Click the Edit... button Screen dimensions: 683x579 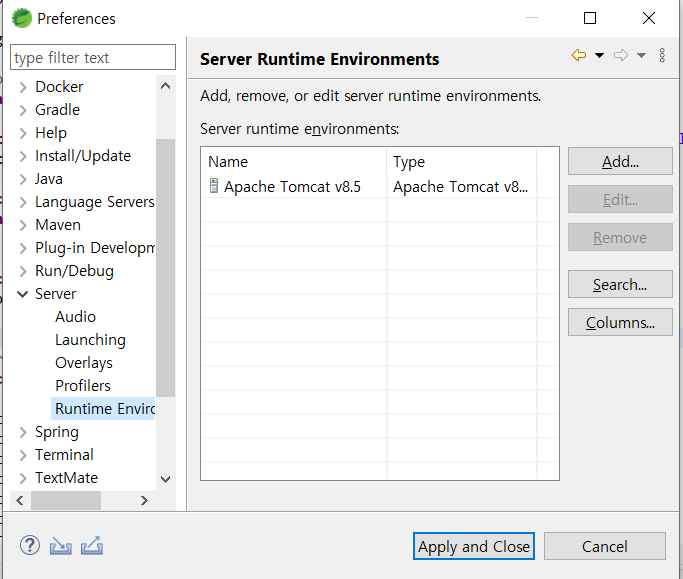620,199
